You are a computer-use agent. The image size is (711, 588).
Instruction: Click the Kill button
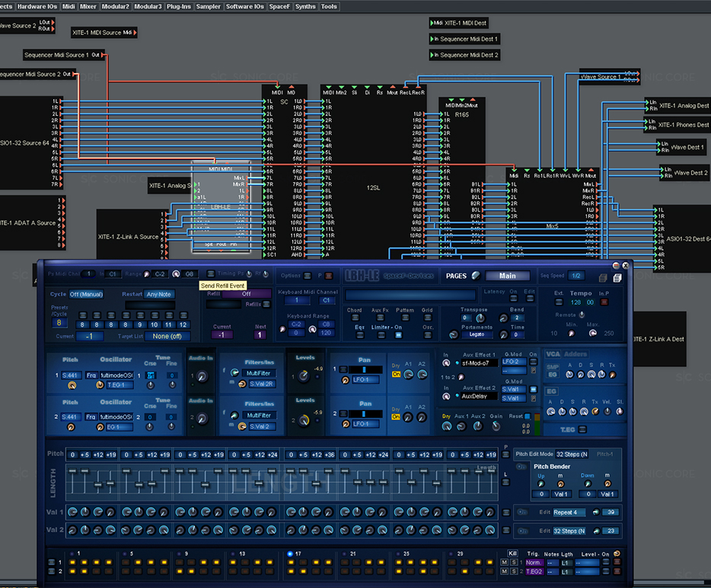pos(512,554)
